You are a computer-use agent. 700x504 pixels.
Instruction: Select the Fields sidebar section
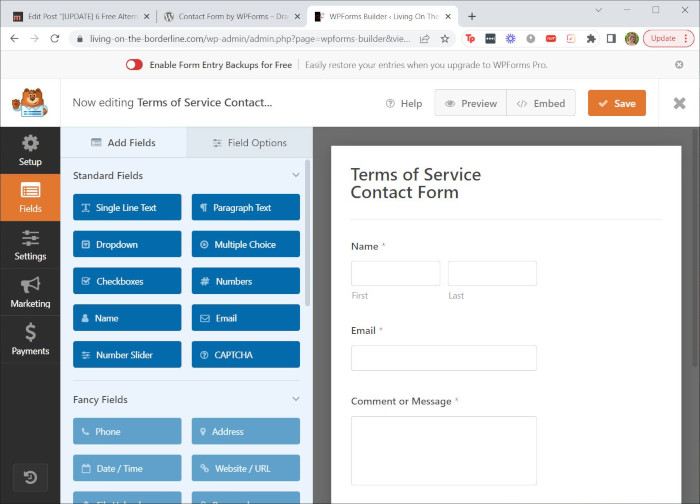pos(30,197)
